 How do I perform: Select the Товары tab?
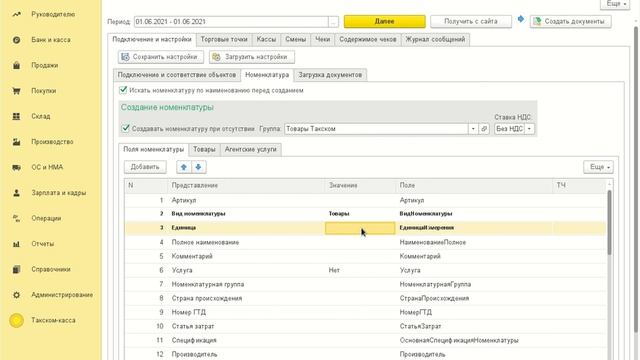coord(204,149)
